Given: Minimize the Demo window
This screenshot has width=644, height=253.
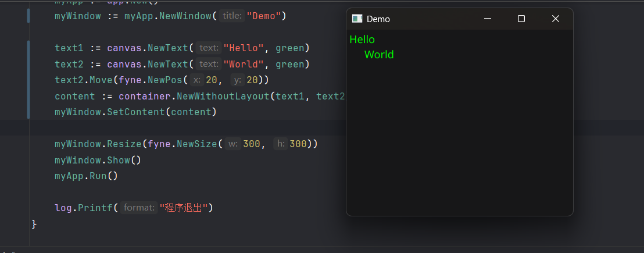Looking at the screenshot, I should tap(488, 19).
